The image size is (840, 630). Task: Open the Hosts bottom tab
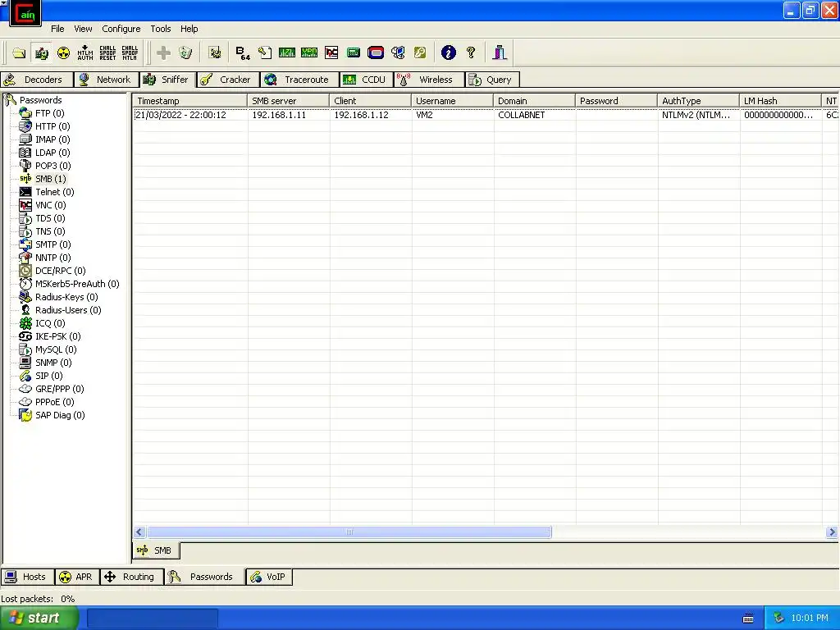[x=27, y=577]
